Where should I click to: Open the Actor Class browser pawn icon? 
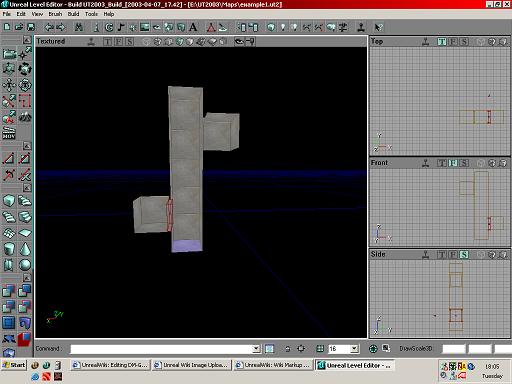[x=97, y=27]
